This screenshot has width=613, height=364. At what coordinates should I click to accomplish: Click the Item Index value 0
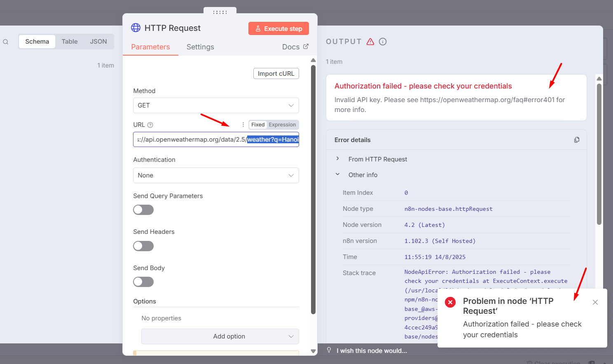point(406,193)
